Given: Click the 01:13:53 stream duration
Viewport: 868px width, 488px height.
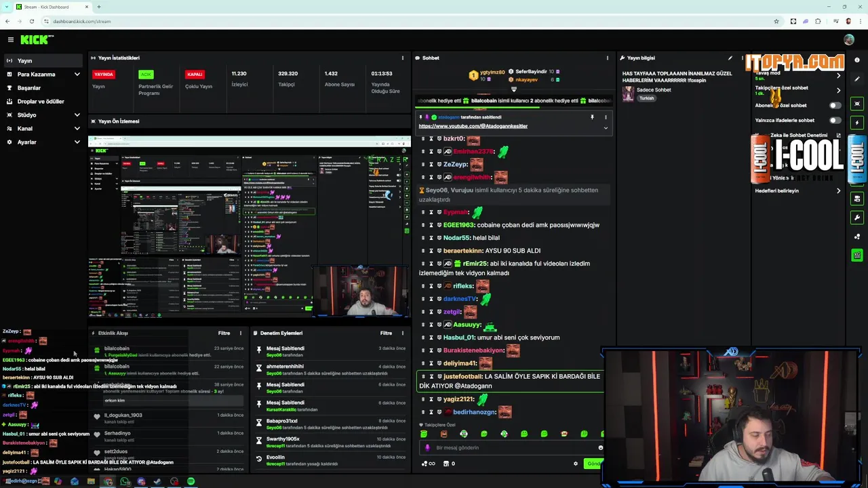Looking at the screenshot, I should (385, 81).
